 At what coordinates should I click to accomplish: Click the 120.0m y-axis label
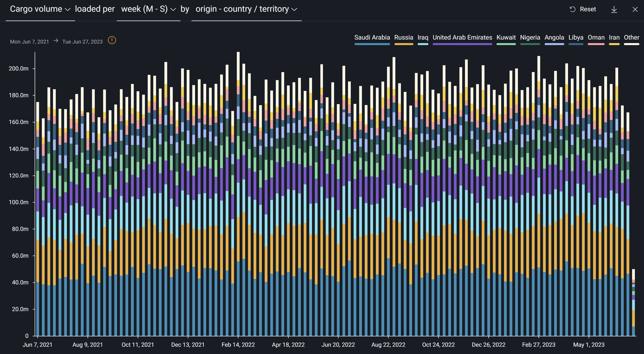coord(19,175)
